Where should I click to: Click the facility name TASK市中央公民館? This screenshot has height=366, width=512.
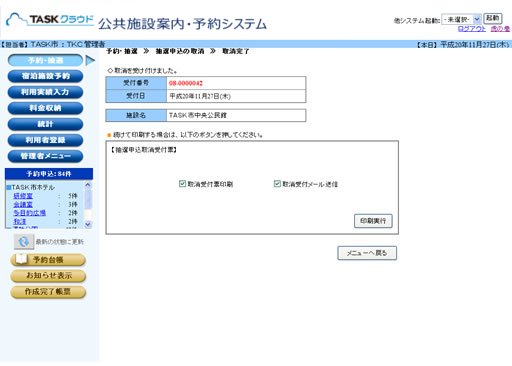(198, 115)
